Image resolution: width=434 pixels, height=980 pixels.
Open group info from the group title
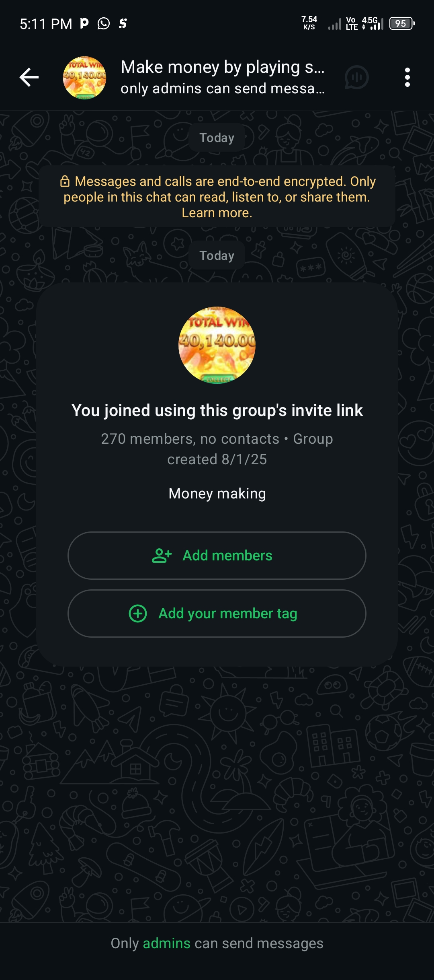[x=222, y=67]
